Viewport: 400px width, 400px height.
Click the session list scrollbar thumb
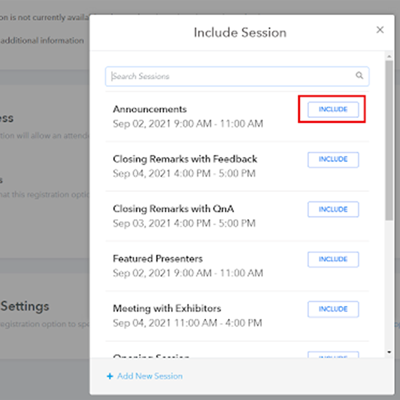click(389, 140)
